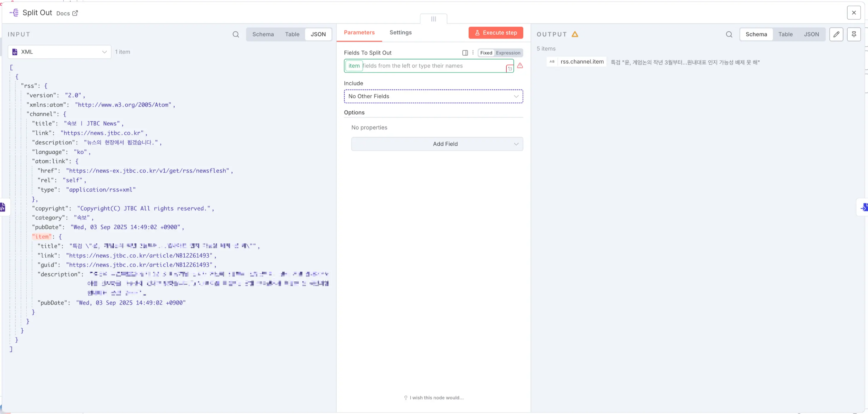Search the output panel data
Screen dimensions: 868x414
[729, 34]
